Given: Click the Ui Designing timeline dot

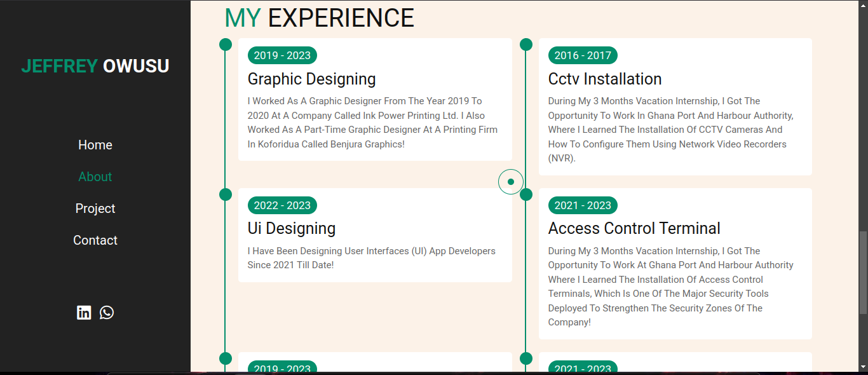Looking at the screenshot, I should click(x=226, y=194).
